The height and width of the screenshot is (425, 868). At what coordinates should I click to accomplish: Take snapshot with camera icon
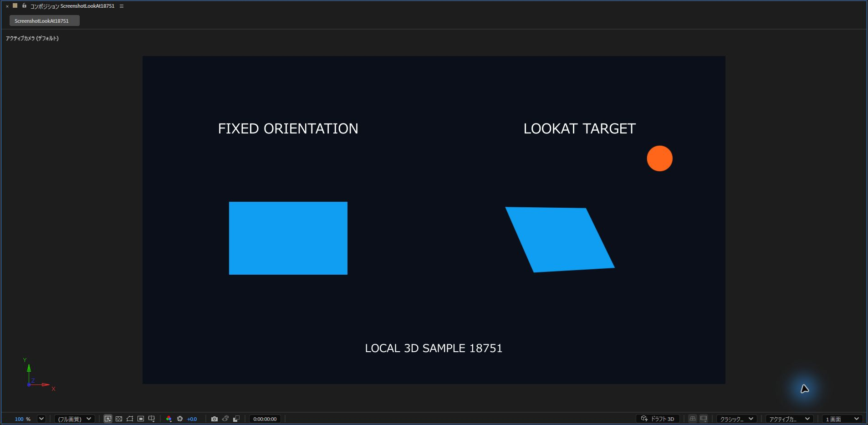[x=214, y=419]
